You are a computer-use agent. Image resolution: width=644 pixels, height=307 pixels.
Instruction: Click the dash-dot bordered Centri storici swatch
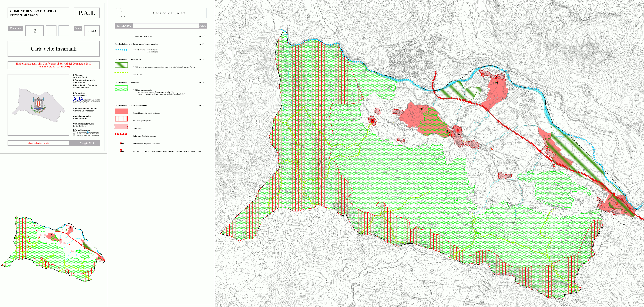tap(121, 127)
